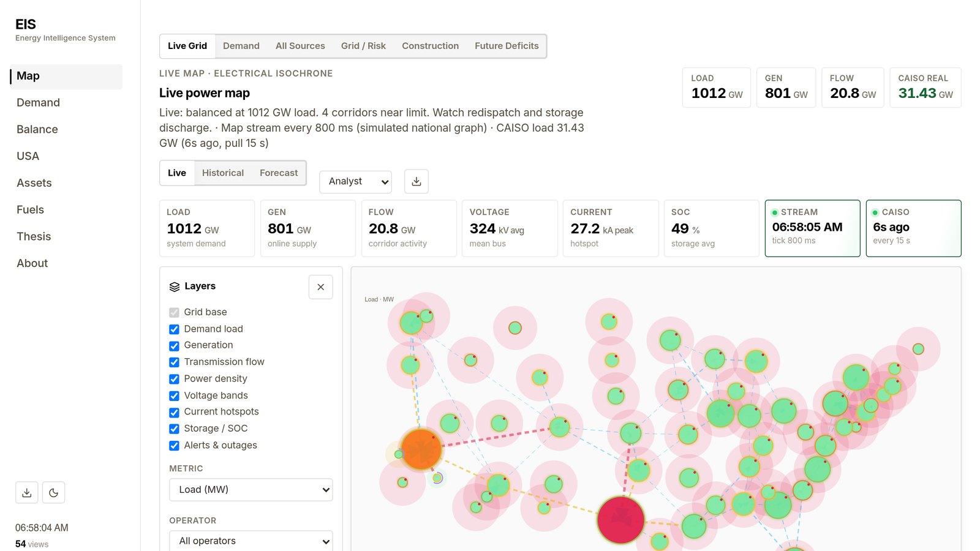Click the large orange node on map

coord(421,449)
